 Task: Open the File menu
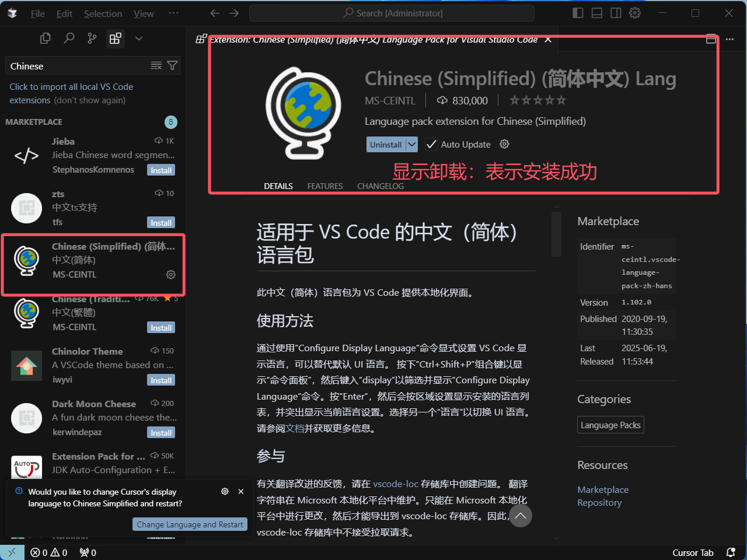38,13
